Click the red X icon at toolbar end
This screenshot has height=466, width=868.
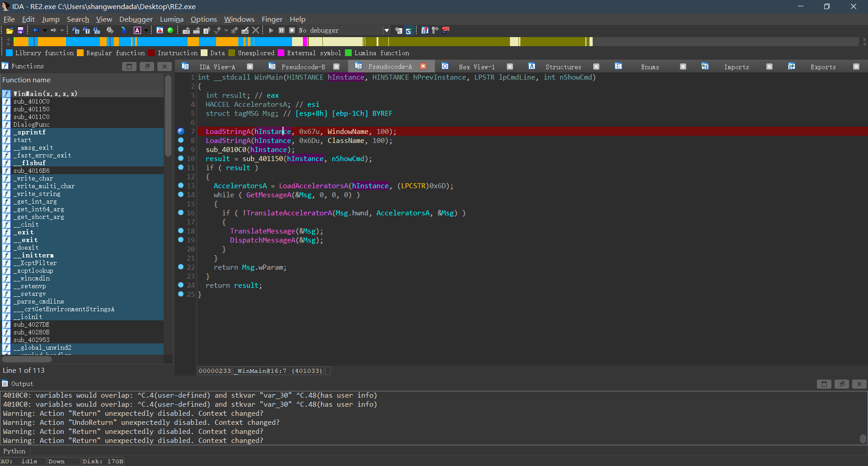pyautogui.click(x=446, y=30)
